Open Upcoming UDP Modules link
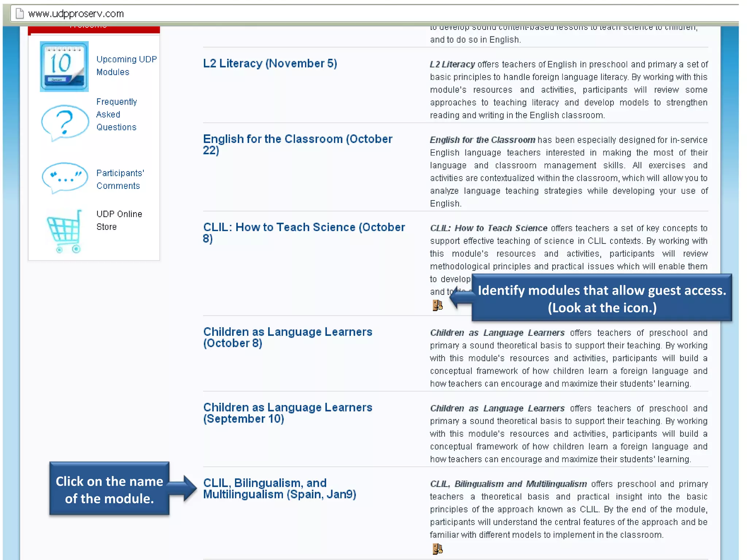 (x=126, y=66)
